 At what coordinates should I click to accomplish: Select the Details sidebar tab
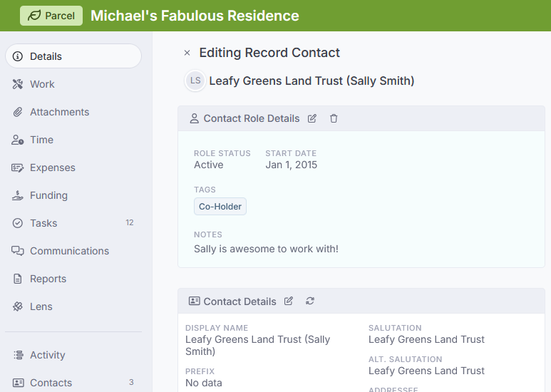coord(73,56)
